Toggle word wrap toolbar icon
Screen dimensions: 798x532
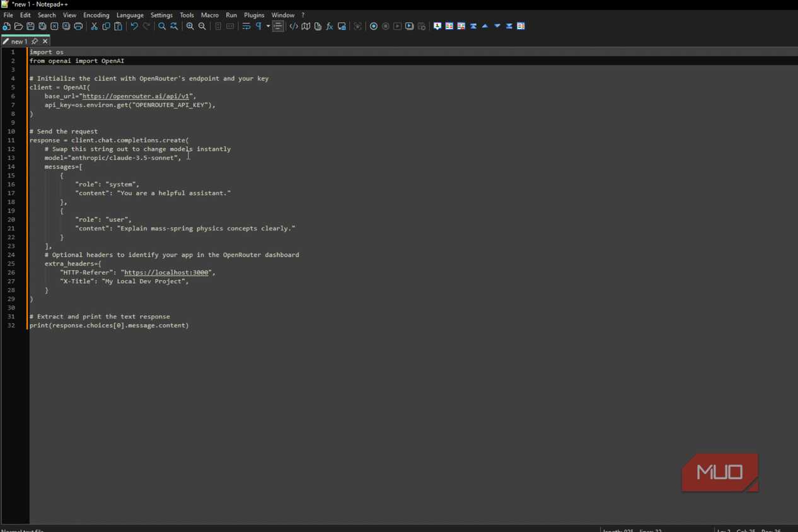(246, 26)
